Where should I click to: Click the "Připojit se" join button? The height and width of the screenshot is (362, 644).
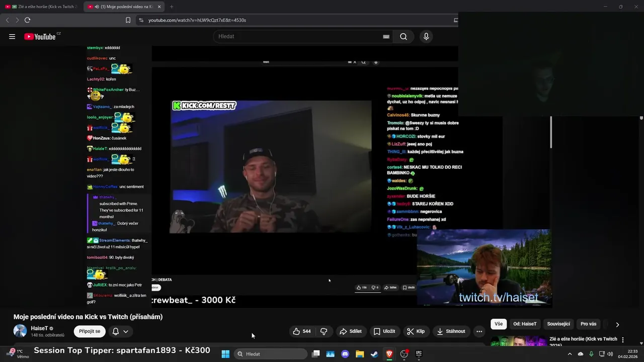pos(90,331)
